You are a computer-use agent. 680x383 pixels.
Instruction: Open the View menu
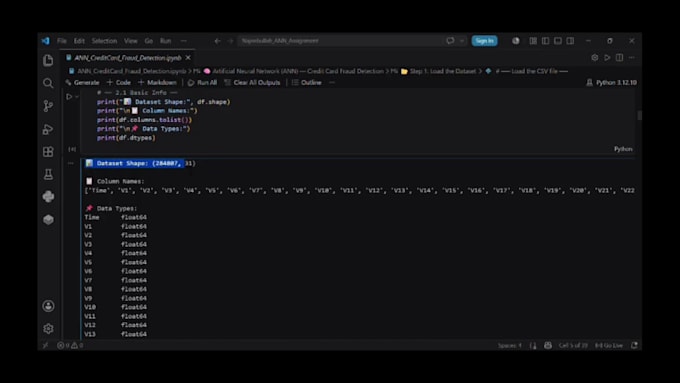(x=131, y=41)
